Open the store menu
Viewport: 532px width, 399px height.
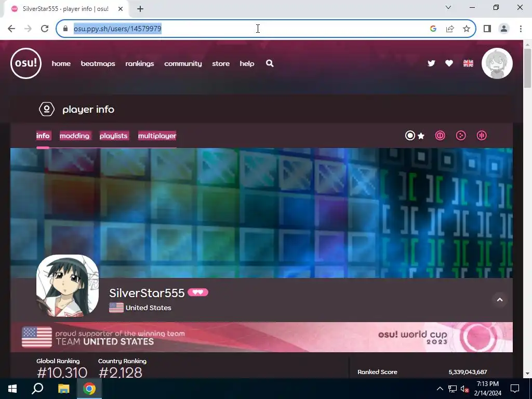[x=221, y=63]
